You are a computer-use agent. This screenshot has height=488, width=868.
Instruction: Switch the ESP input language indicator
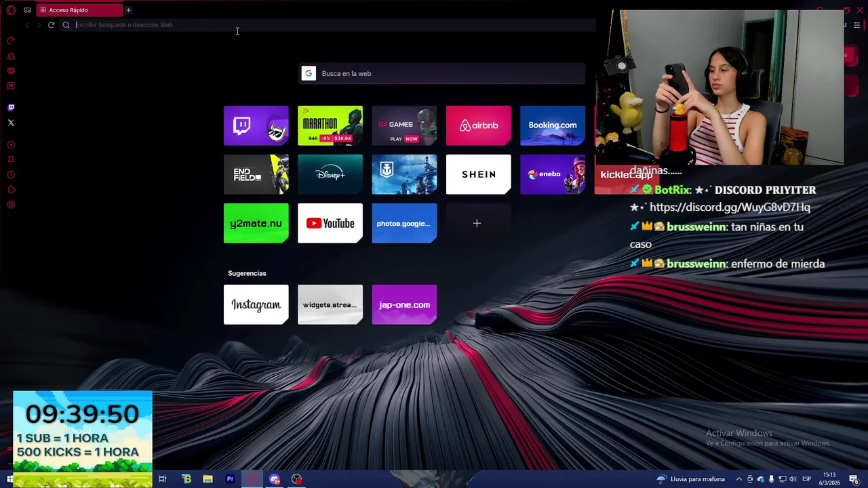click(x=807, y=479)
